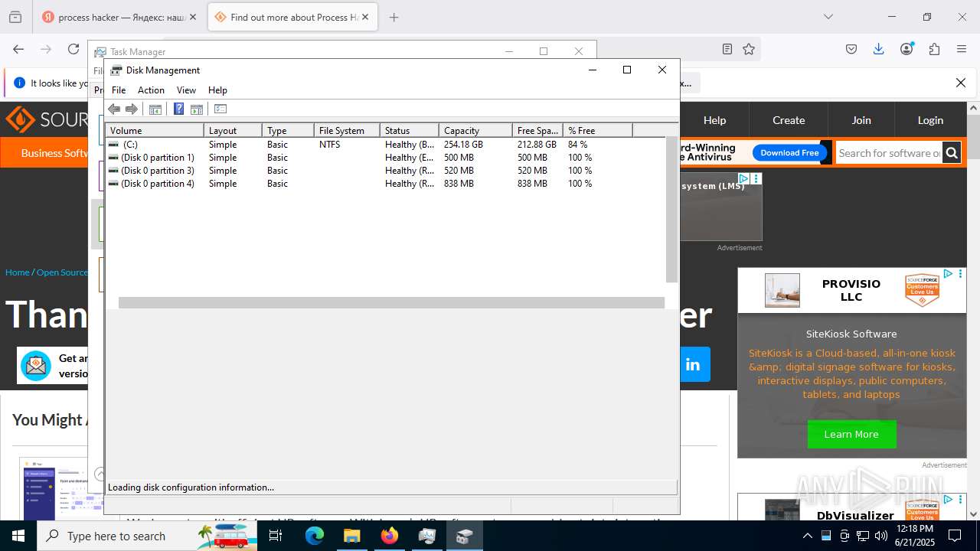The image size is (980, 551).
Task: Sort by the File System column header
Action: coord(348,131)
